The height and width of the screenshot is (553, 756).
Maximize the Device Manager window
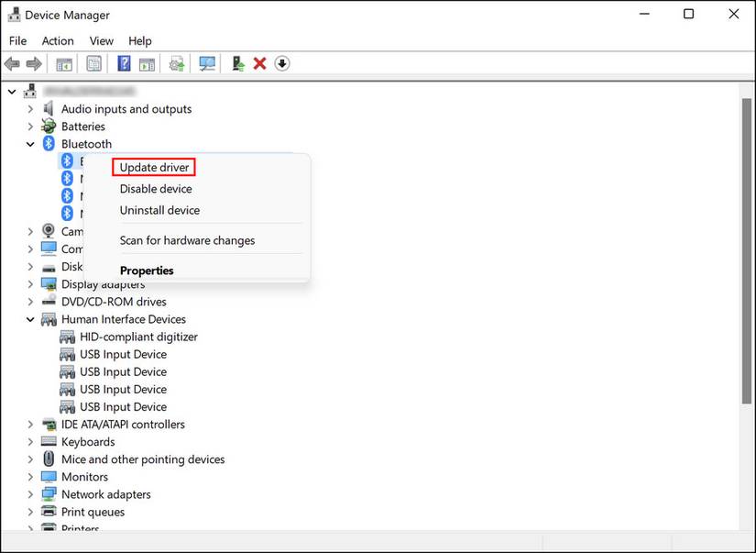click(x=689, y=14)
